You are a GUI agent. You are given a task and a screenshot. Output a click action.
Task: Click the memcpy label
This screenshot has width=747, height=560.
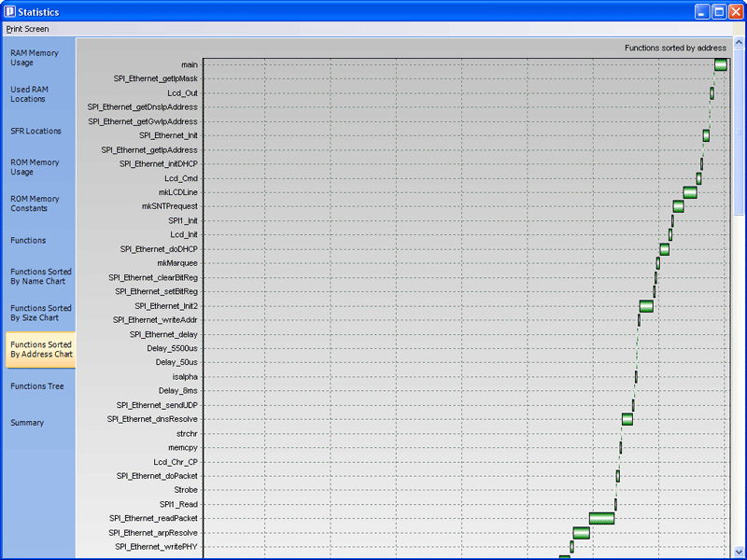[x=183, y=448]
